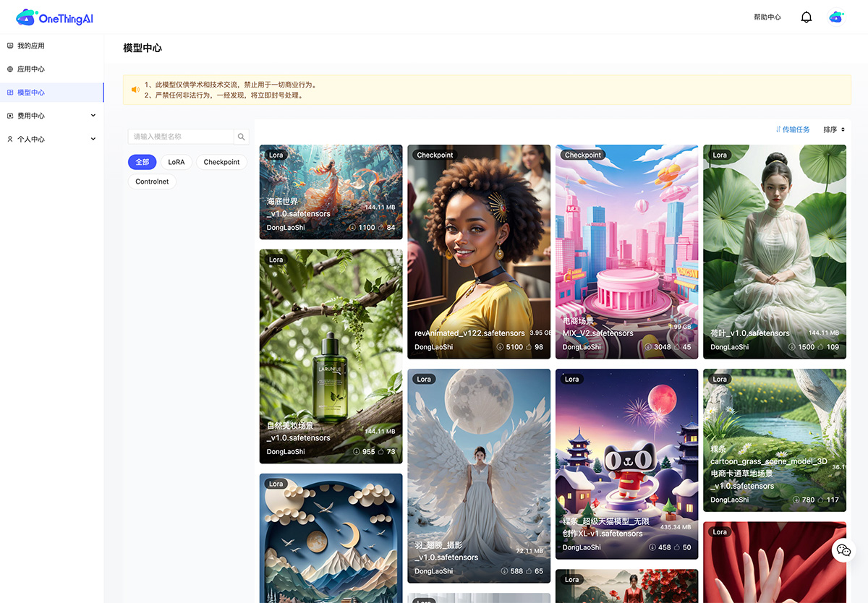
Task: Go to 我的应用 in sidebar
Action: pyautogui.click(x=31, y=46)
